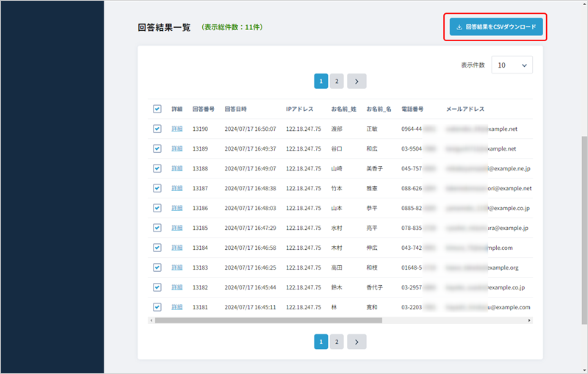Go to page 2 in top pagination
The width and height of the screenshot is (588, 374).
(337, 82)
